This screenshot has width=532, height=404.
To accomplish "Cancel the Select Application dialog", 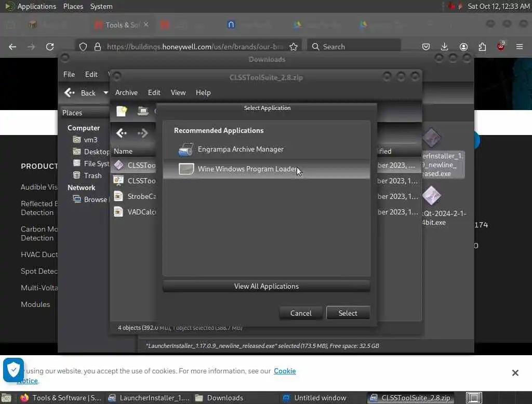I will (x=301, y=313).
